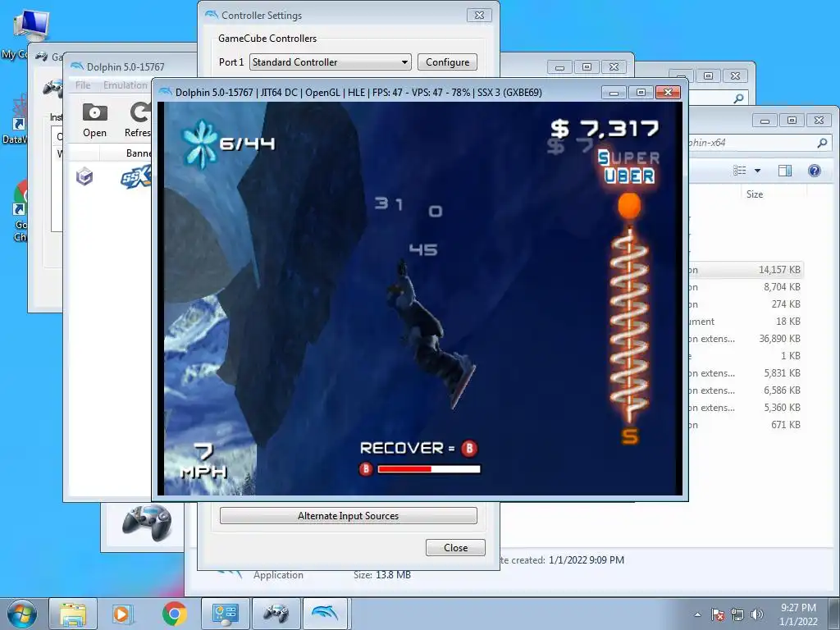Click Alternate Input Sources button

point(348,516)
